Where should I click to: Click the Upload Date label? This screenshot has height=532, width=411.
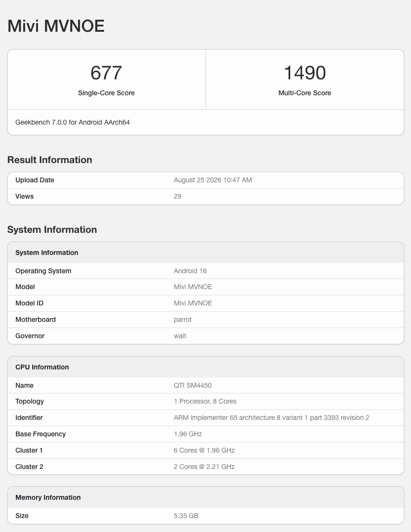click(x=35, y=180)
